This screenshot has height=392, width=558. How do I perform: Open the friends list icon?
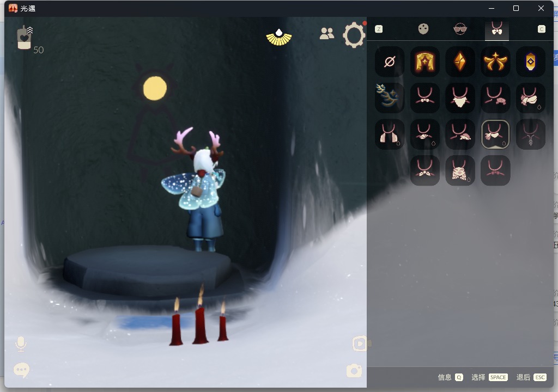pyautogui.click(x=327, y=33)
